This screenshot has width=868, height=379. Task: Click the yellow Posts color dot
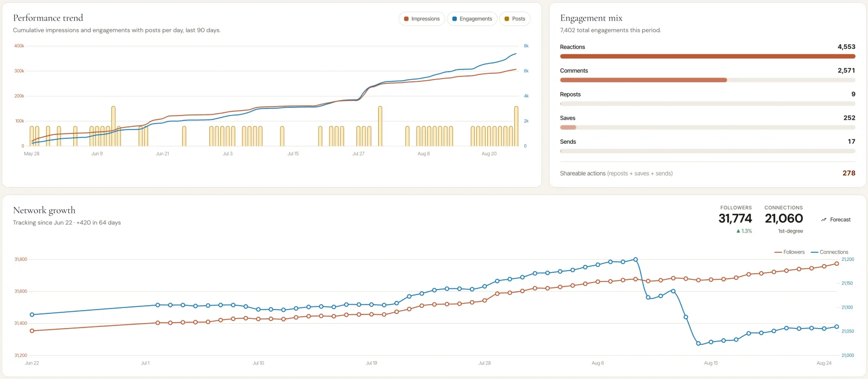coord(507,19)
